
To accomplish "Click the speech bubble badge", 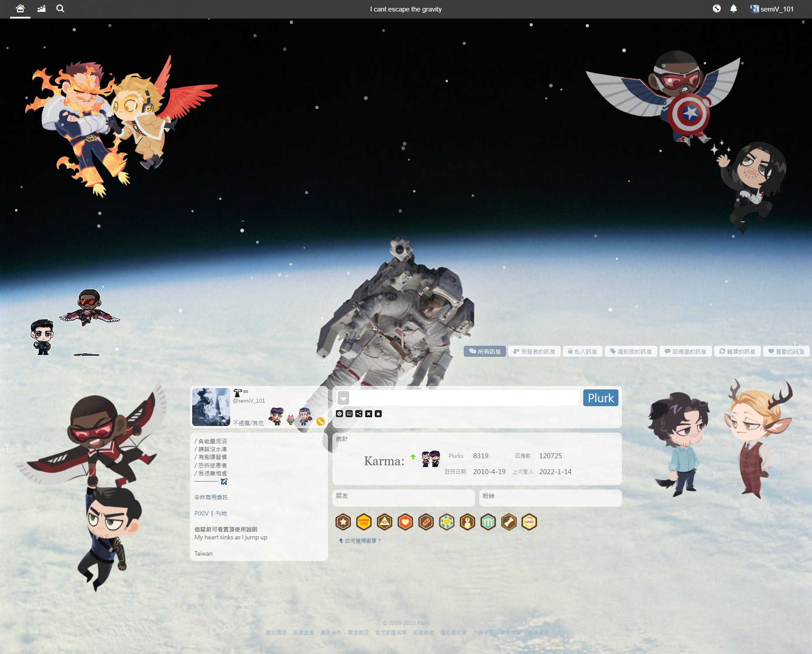I will click(x=447, y=522).
